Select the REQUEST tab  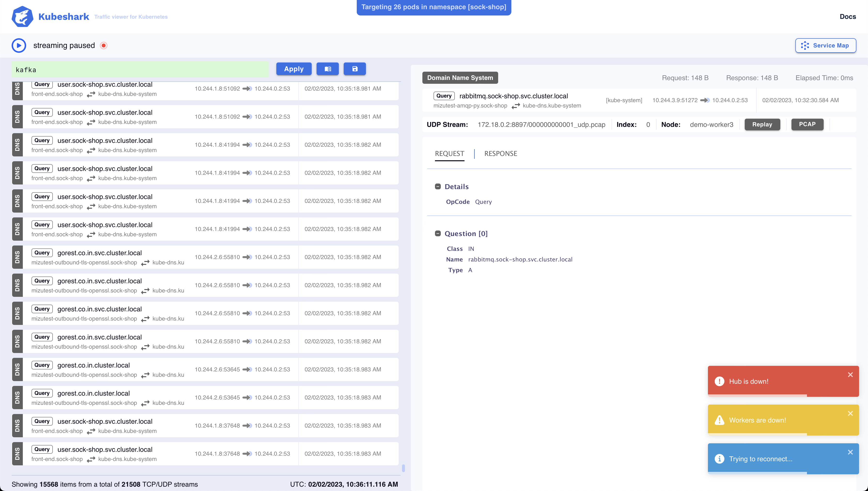tap(449, 154)
